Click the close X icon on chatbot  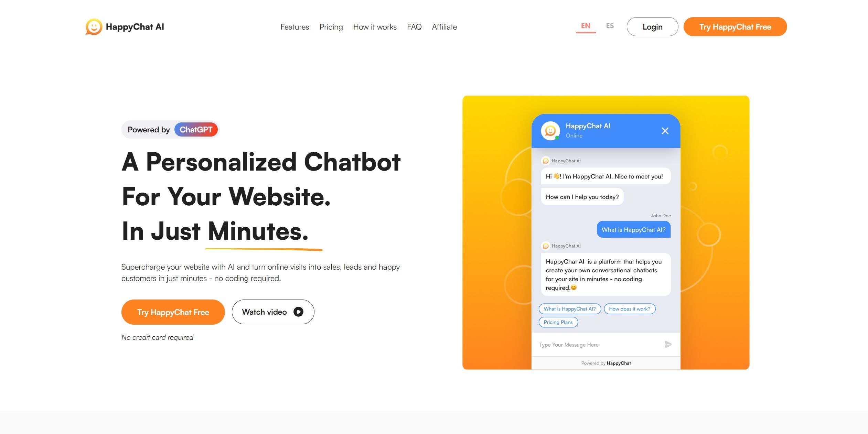point(664,131)
